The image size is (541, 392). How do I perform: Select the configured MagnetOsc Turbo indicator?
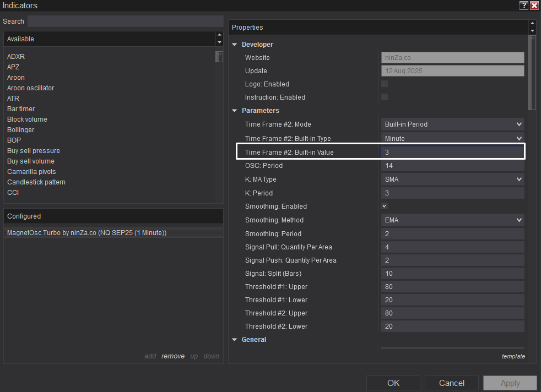[86, 233]
